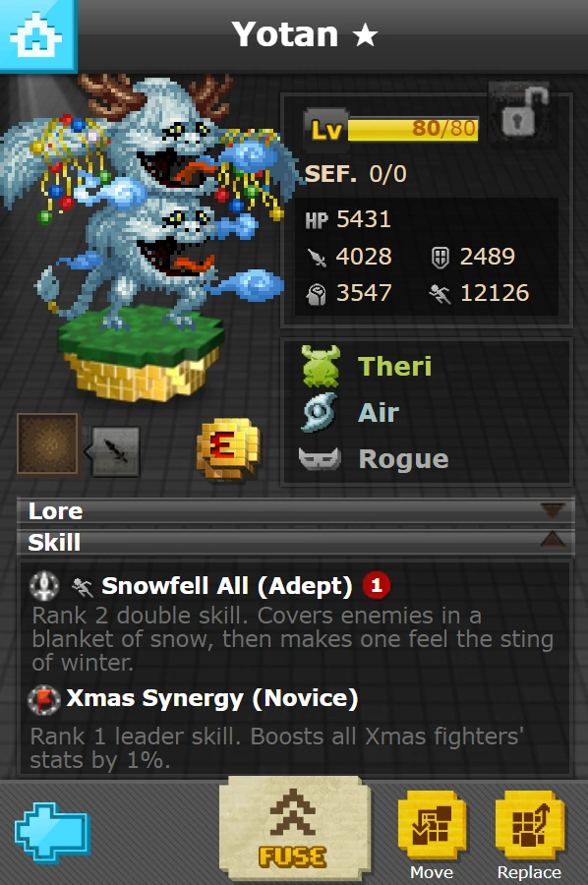Toggle the padlock lock icon
This screenshot has height=885, width=588.
[x=523, y=114]
